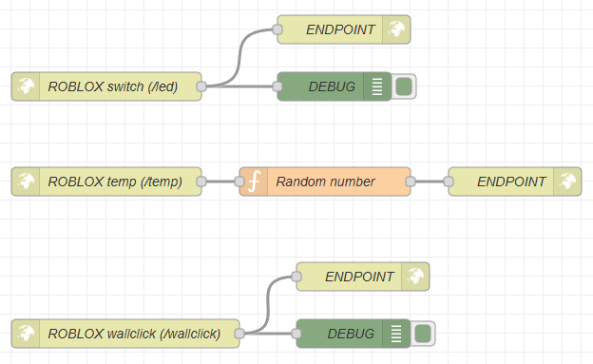
Task: Select the Random number function node label
Action: (325, 182)
